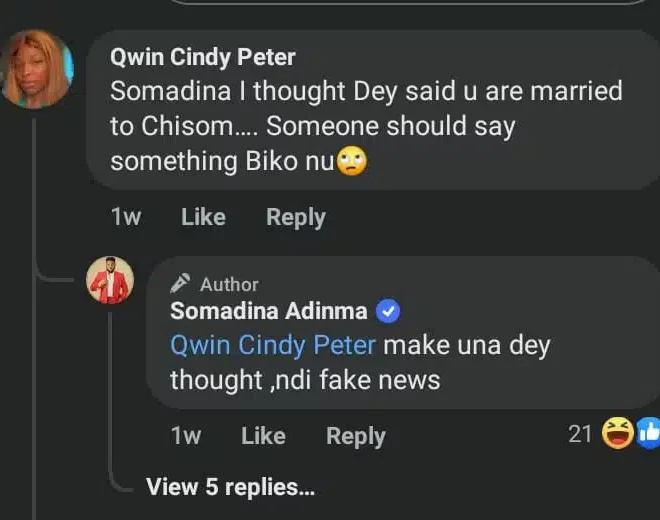Expand View 5 replies
Screen dimensions: 660x520
pyautogui.click(x=230, y=487)
